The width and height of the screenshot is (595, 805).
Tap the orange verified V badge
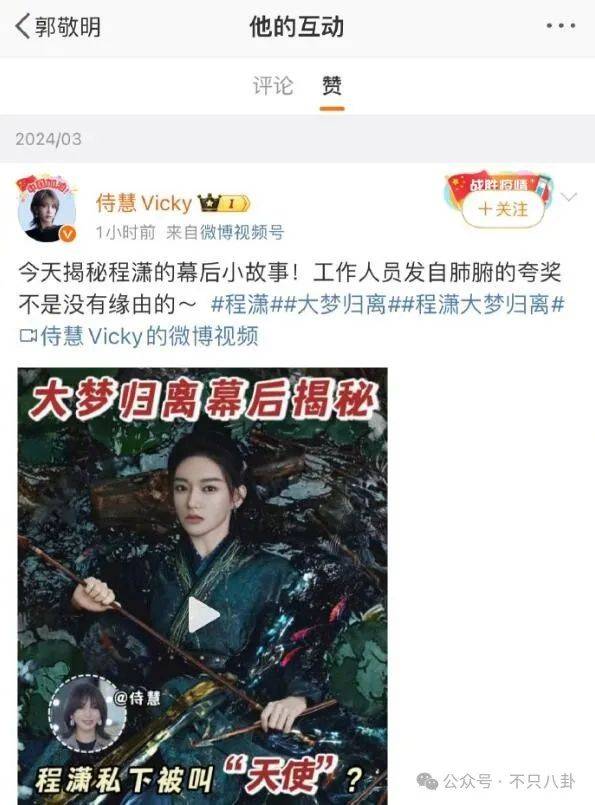click(68, 234)
